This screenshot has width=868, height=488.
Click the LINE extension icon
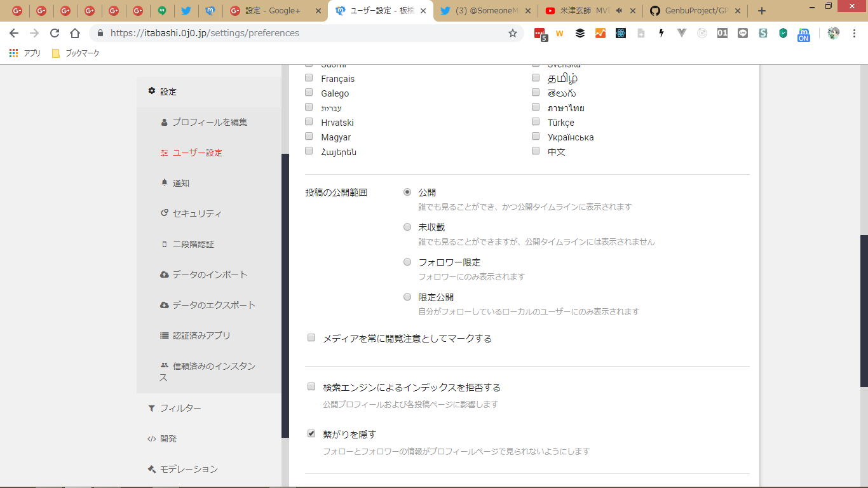[x=743, y=33]
